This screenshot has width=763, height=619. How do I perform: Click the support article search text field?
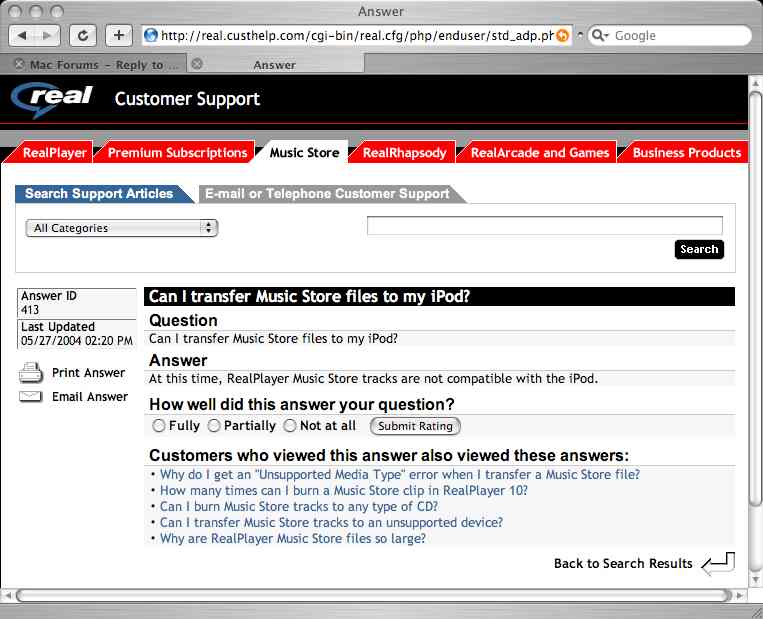coord(545,226)
